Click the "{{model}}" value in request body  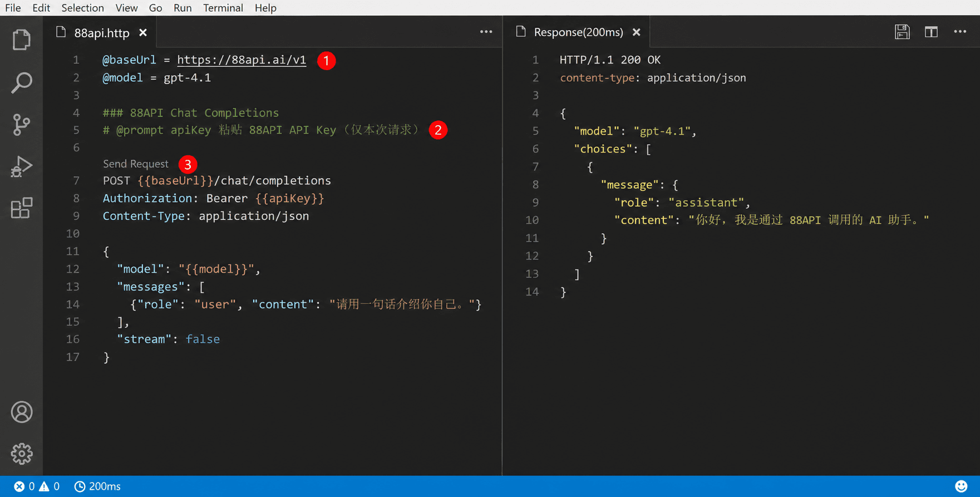216,269
